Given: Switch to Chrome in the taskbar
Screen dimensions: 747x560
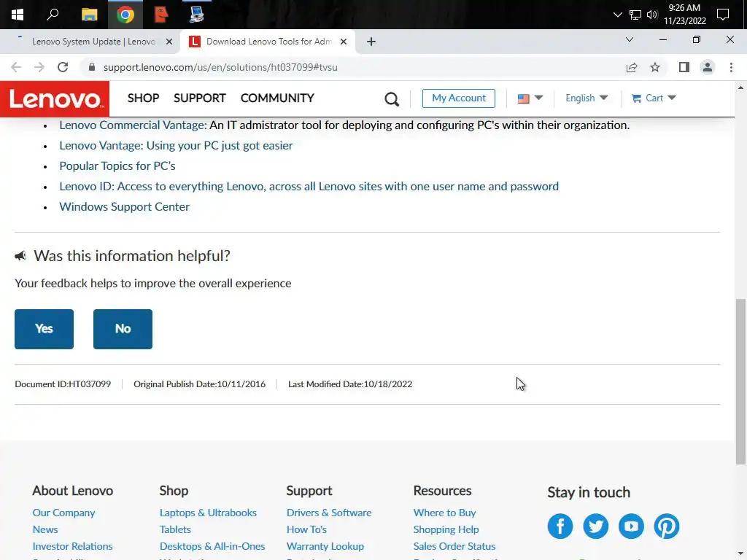Looking at the screenshot, I should point(125,15).
